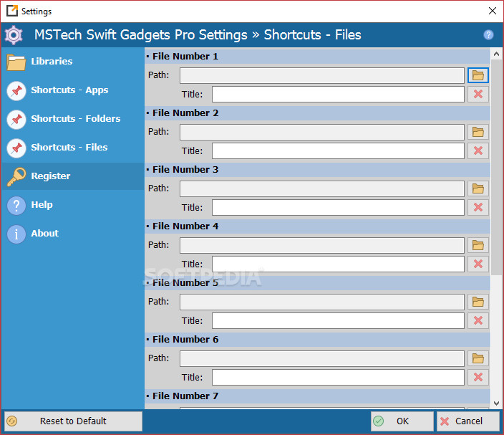Click the scrollbar down arrow
Screen dimensions: 504x435
pyautogui.click(x=496, y=403)
